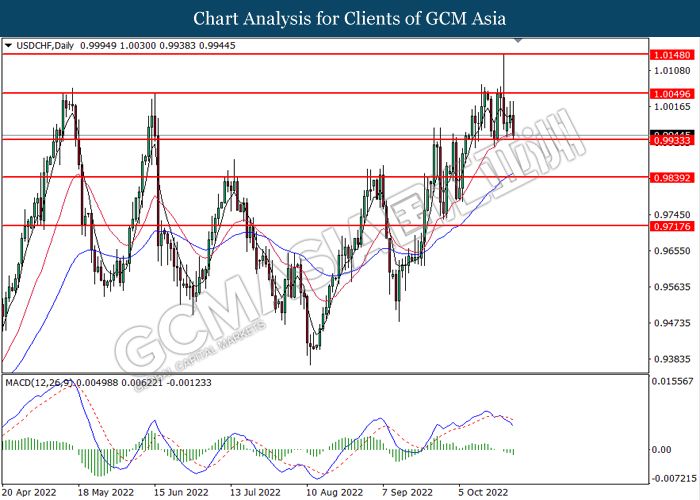700x500 pixels.
Task: Click the 20 Apr 2022 date label
Action: pyautogui.click(x=29, y=492)
